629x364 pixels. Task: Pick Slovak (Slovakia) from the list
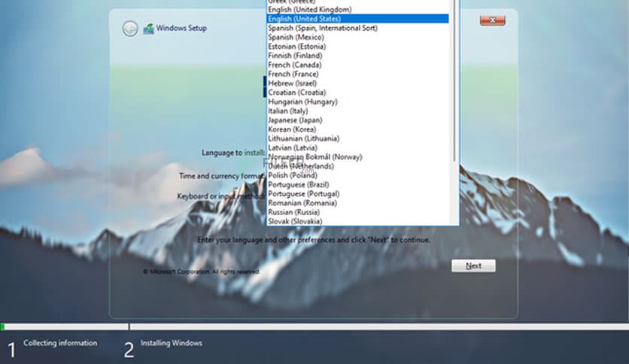pos(358,221)
